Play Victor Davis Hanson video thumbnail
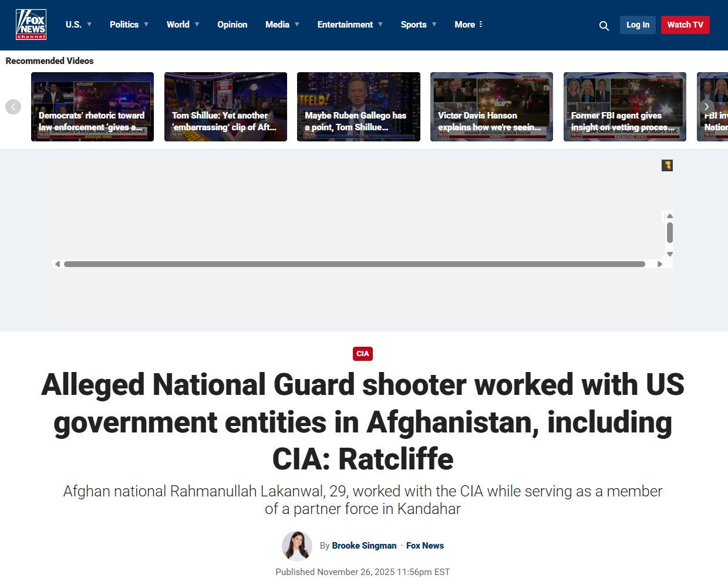Screen dimensions: 728x585 pyautogui.click(x=491, y=107)
